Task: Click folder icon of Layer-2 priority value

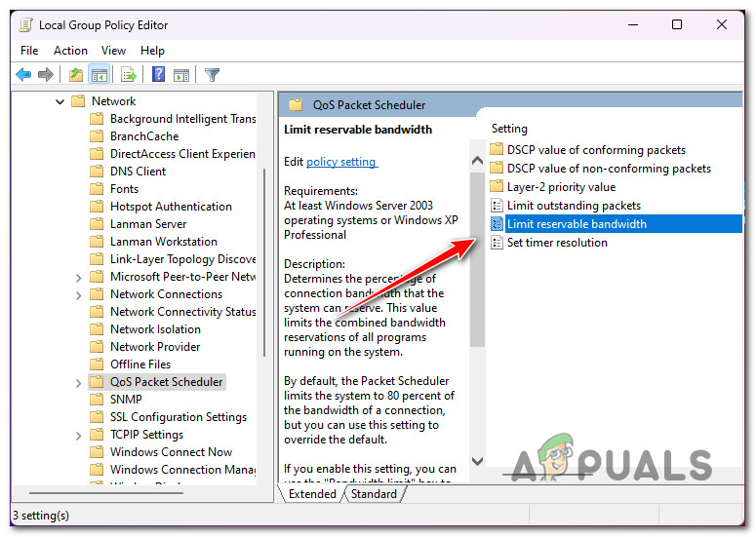Action: 497,186
